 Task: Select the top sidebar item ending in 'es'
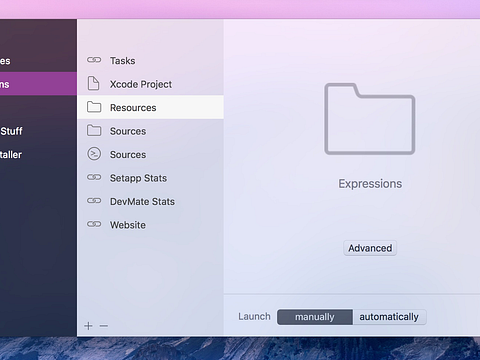(x=38, y=60)
